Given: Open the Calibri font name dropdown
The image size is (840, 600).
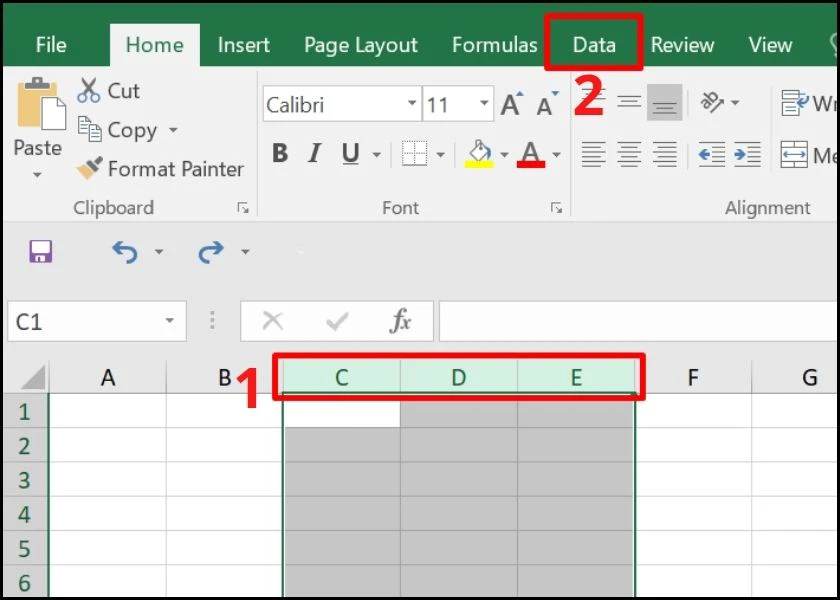Looking at the screenshot, I should point(411,103).
